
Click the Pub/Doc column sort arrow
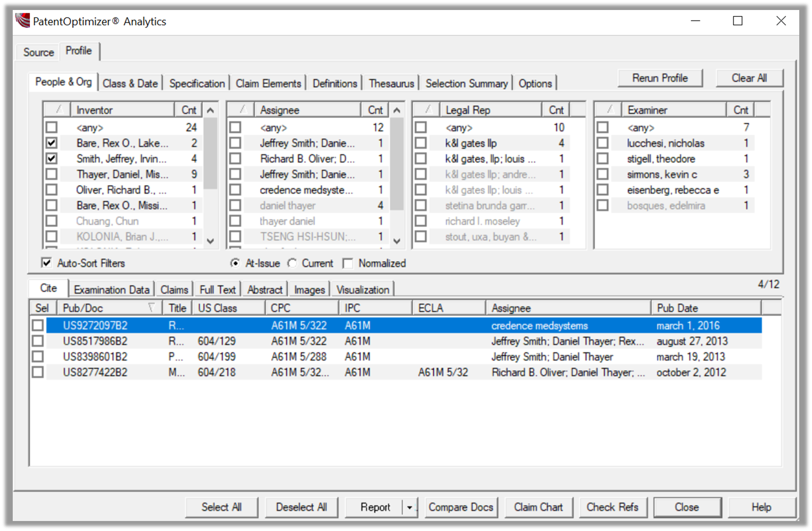[152, 308]
